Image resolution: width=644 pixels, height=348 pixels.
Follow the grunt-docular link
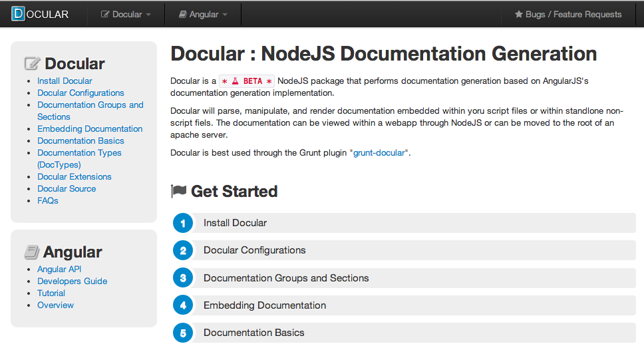(x=379, y=153)
